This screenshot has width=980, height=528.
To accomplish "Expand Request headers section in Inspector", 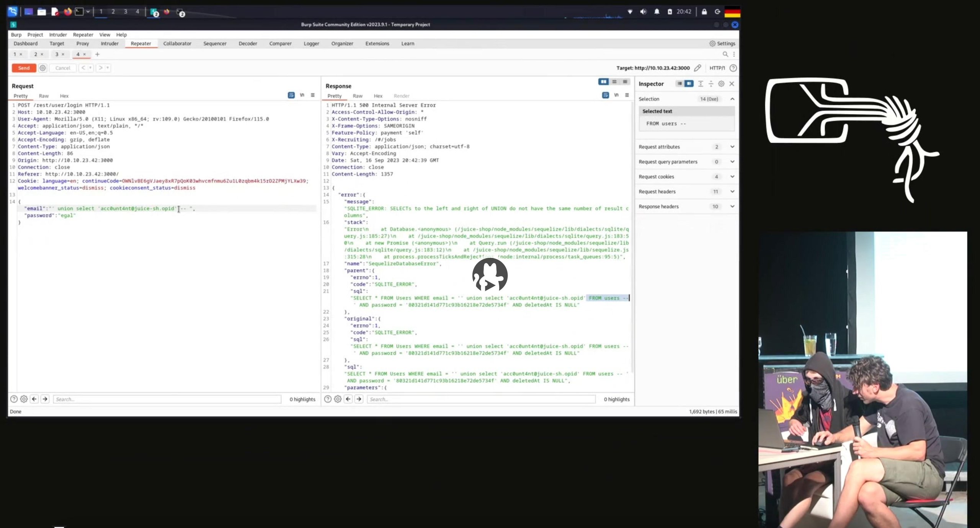I will 732,192.
